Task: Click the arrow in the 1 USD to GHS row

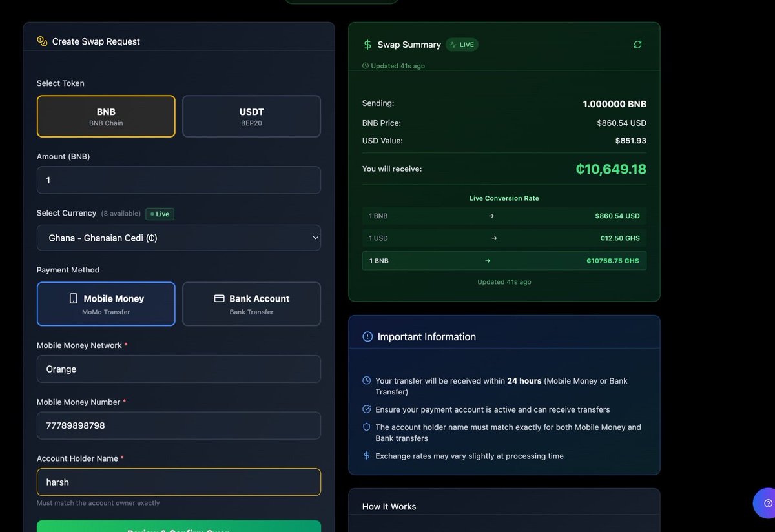Action: click(x=494, y=238)
